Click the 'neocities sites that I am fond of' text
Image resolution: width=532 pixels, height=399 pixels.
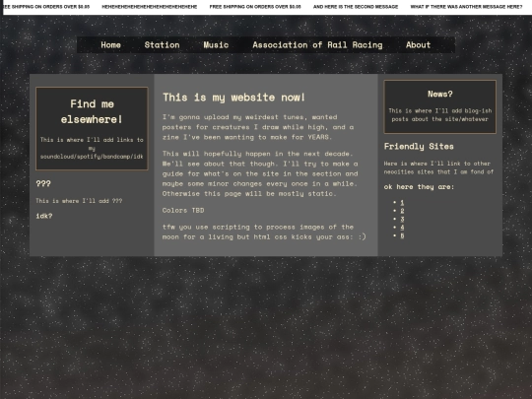click(x=438, y=172)
